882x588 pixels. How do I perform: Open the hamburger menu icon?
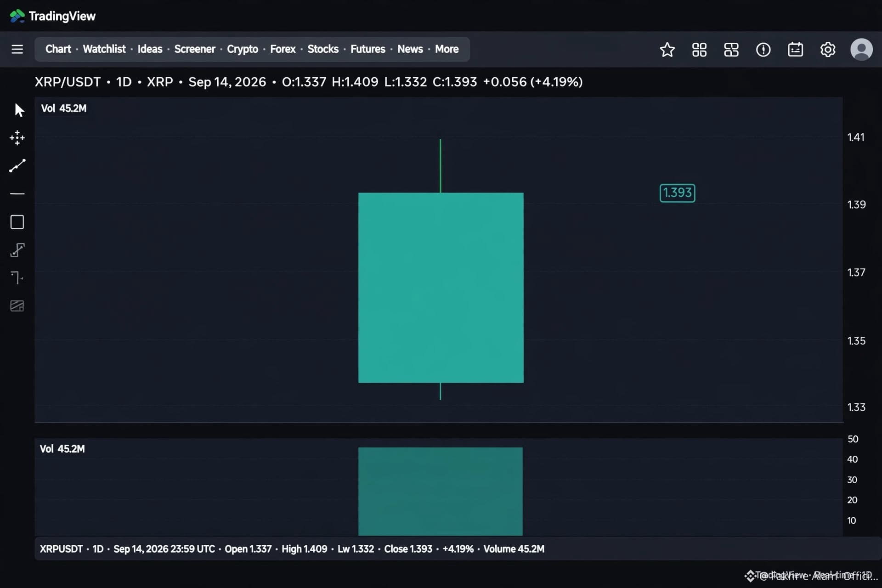coord(17,49)
